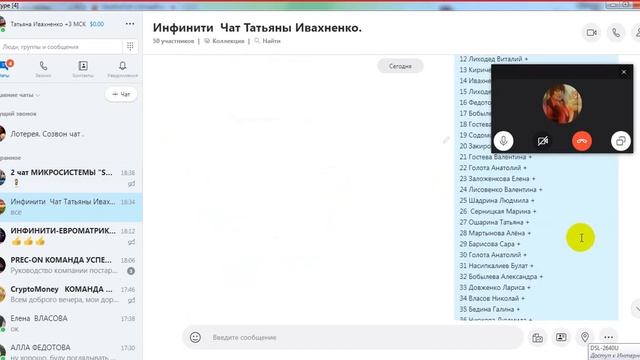The width and height of the screenshot is (640, 360).
Task: Toggle the camera in the call popup
Action: tap(542, 141)
